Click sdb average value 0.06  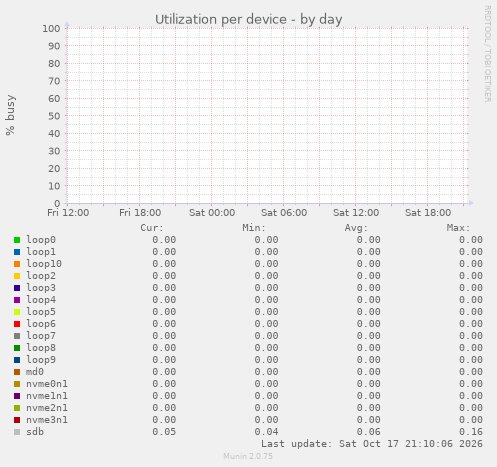click(x=369, y=432)
